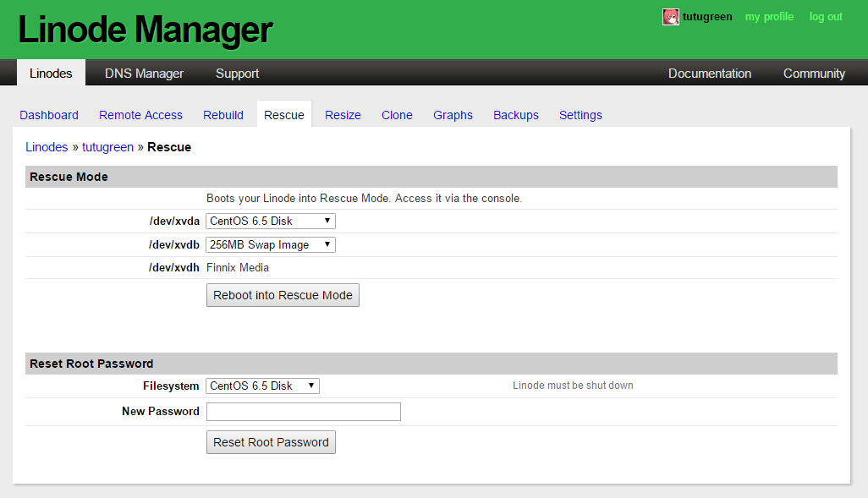Go to the Settings subtab
Image resolution: width=868 pixels, height=498 pixels.
pos(580,115)
